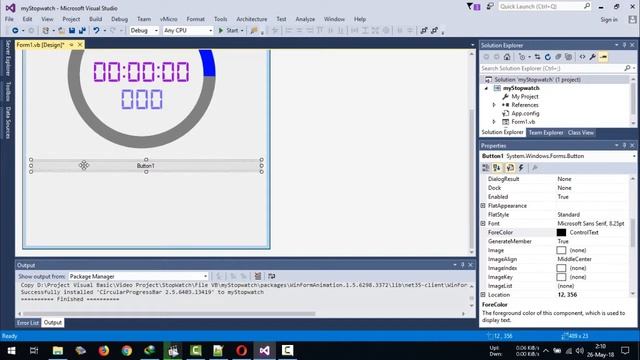Select App.config in Solution Explorer
The image size is (640, 360).
coord(525,113)
